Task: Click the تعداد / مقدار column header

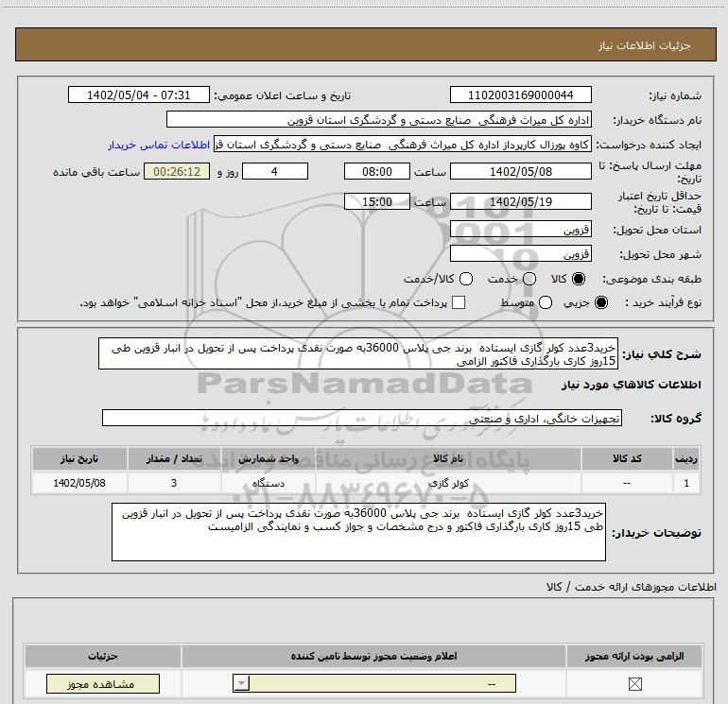Action: pos(174,458)
